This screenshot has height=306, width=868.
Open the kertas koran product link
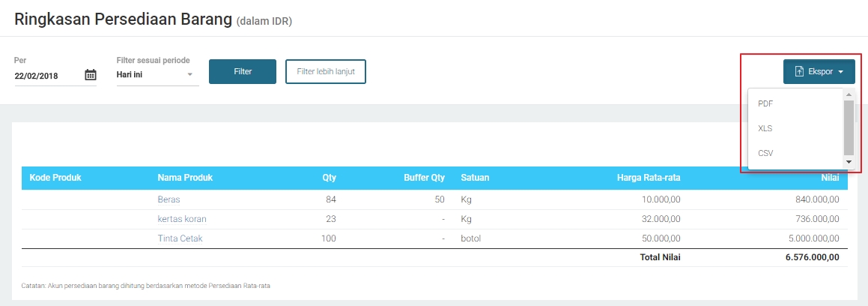coord(182,219)
